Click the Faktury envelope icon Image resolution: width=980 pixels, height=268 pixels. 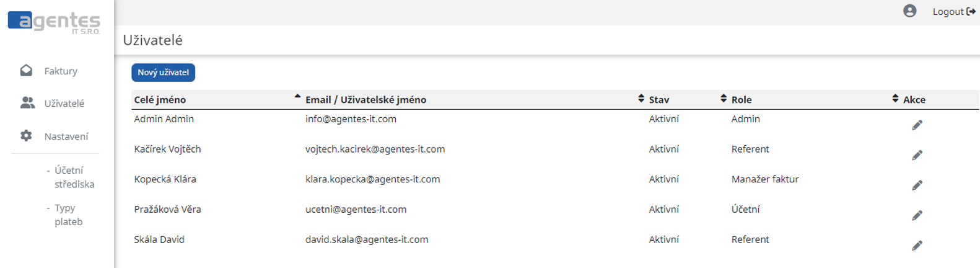pyautogui.click(x=26, y=70)
